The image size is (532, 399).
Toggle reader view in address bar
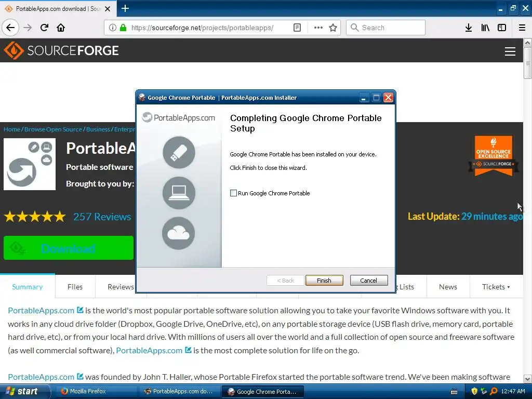[x=297, y=28]
